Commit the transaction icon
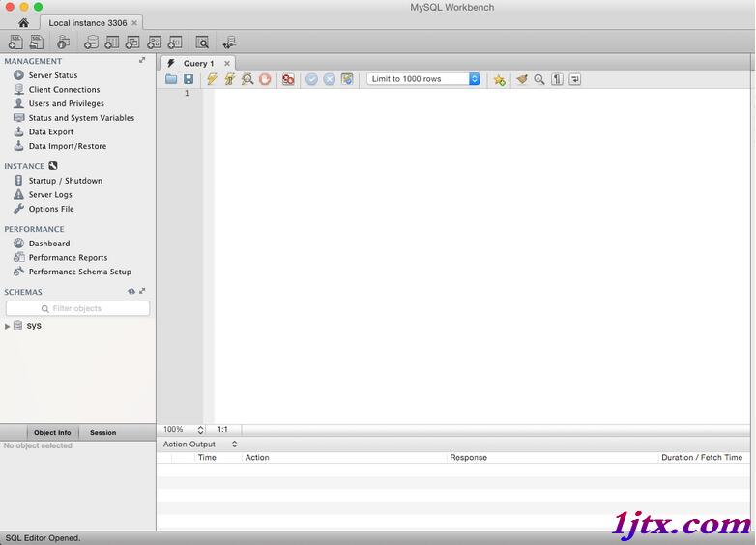Image resolution: width=756 pixels, height=545 pixels. [311, 79]
